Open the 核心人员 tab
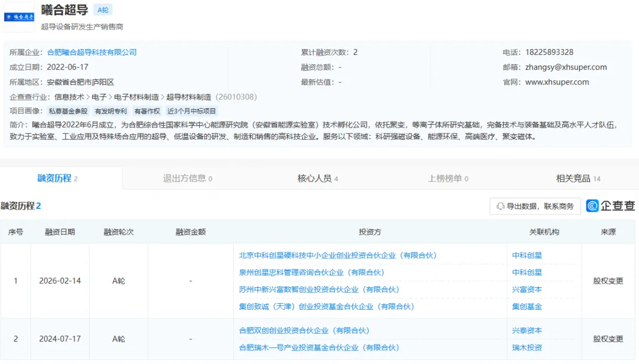This screenshot has height=364, width=639. point(318,178)
